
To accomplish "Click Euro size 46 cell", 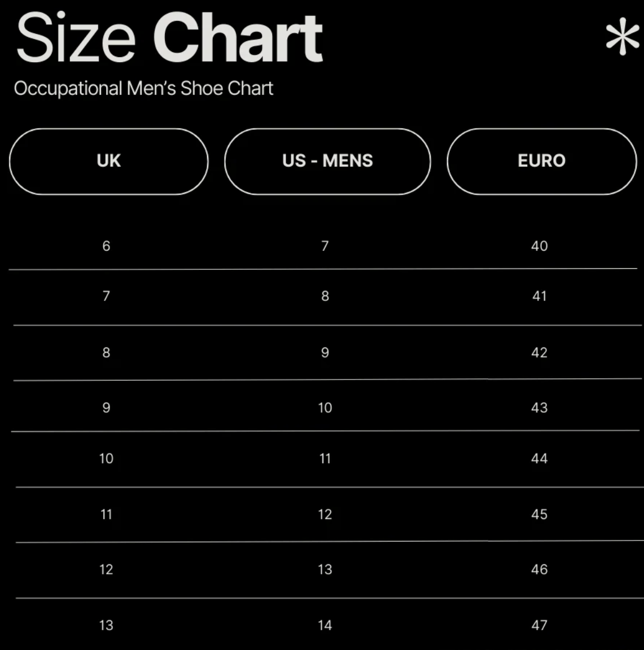I will (539, 569).
